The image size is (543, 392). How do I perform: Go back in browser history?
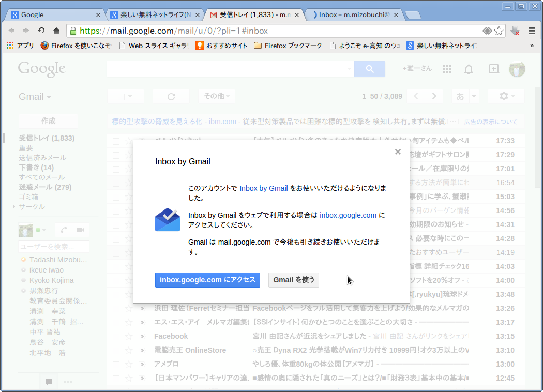click(x=12, y=31)
